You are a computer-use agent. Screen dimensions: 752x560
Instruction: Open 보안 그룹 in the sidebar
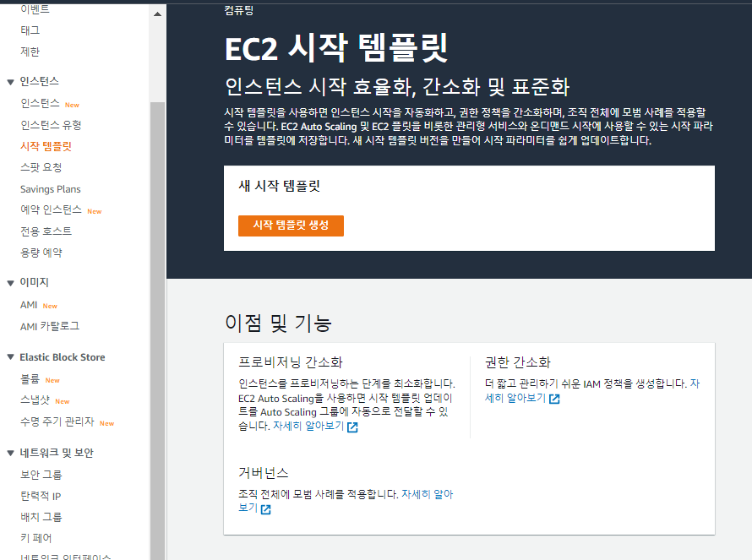(x=41, y=475)
